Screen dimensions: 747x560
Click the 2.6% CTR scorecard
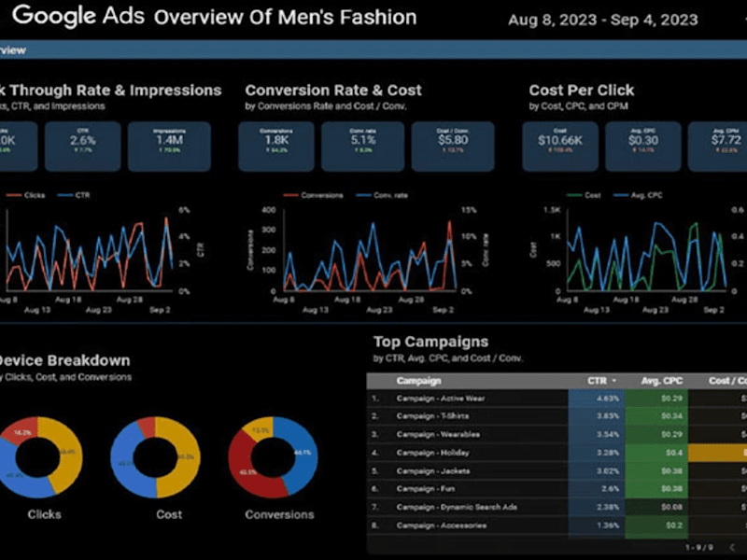tap(83, 147)
